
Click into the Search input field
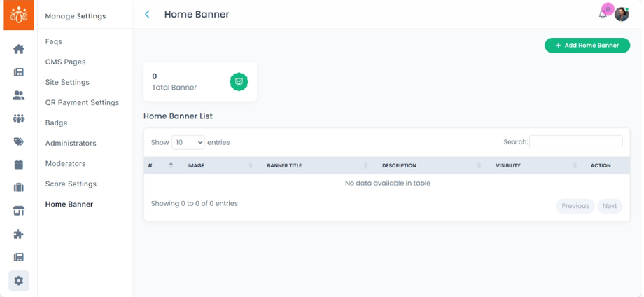click(575, 142)
